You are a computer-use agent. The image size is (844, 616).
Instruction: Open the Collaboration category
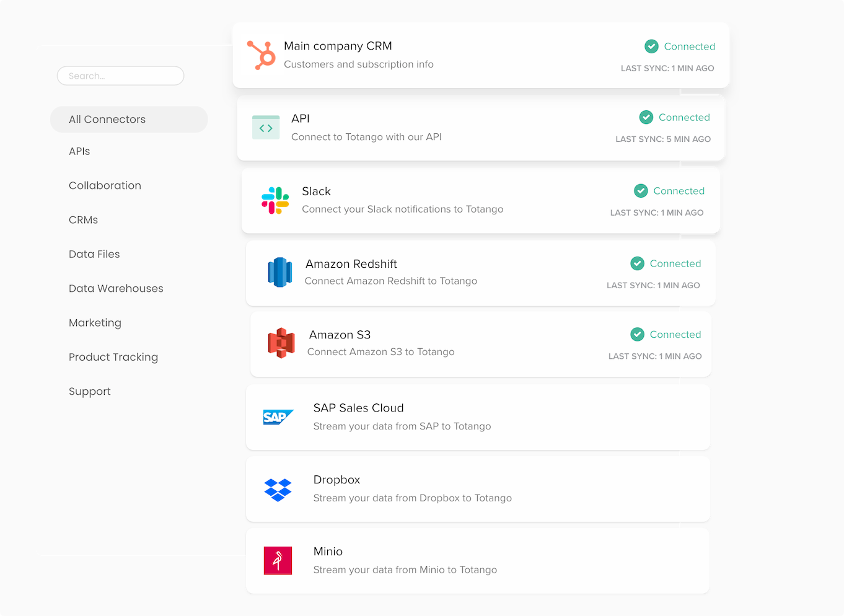[x=105, y=185]
